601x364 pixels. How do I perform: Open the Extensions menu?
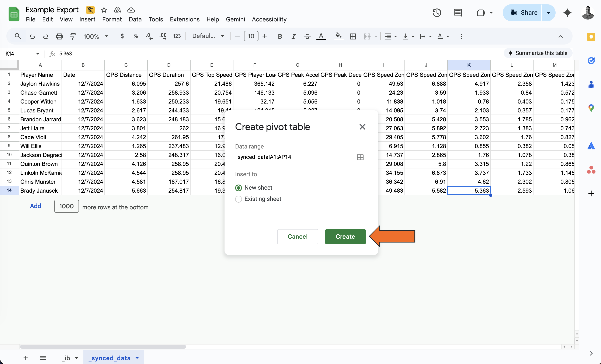[185, 19]
